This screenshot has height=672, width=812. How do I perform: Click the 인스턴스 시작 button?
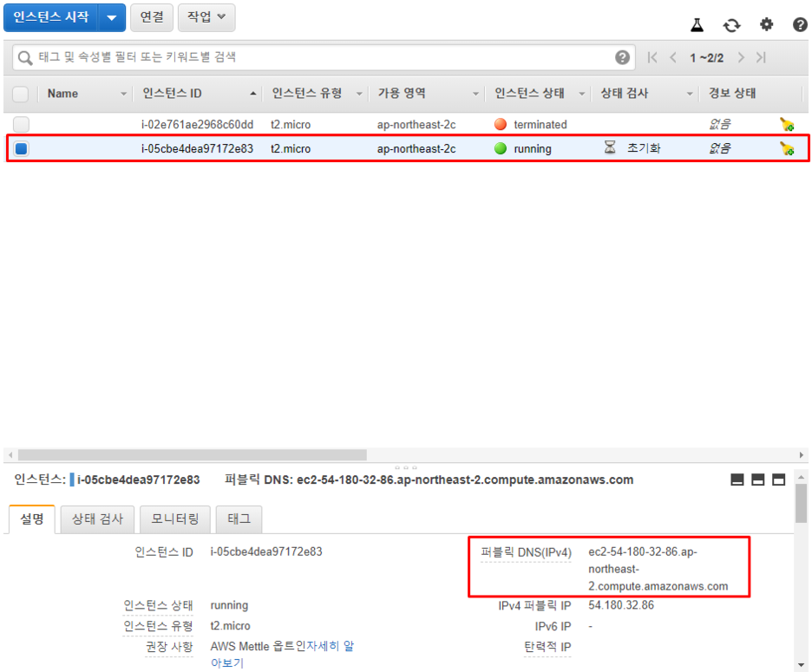pyautogui.click(x=50, y=17)
